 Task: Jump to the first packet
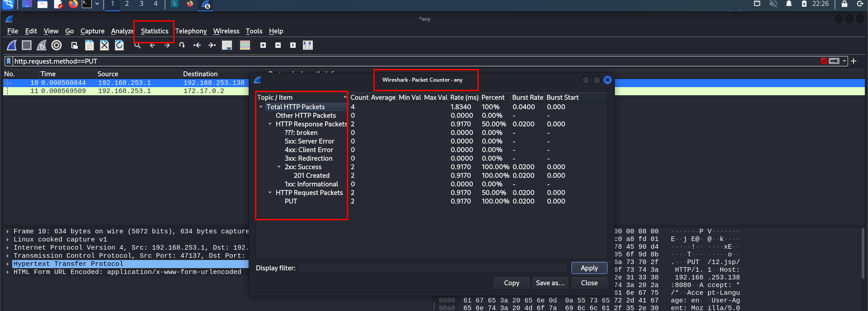197,45
